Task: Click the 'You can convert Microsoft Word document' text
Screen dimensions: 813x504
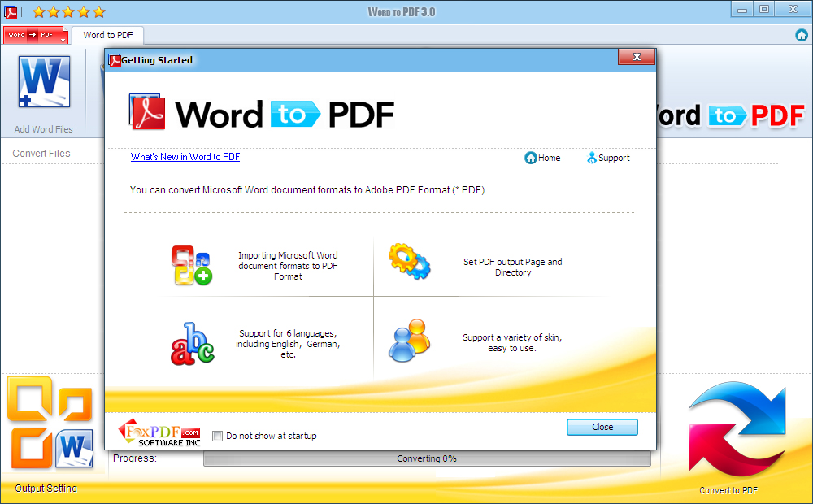Action: [x=307, y=190]
